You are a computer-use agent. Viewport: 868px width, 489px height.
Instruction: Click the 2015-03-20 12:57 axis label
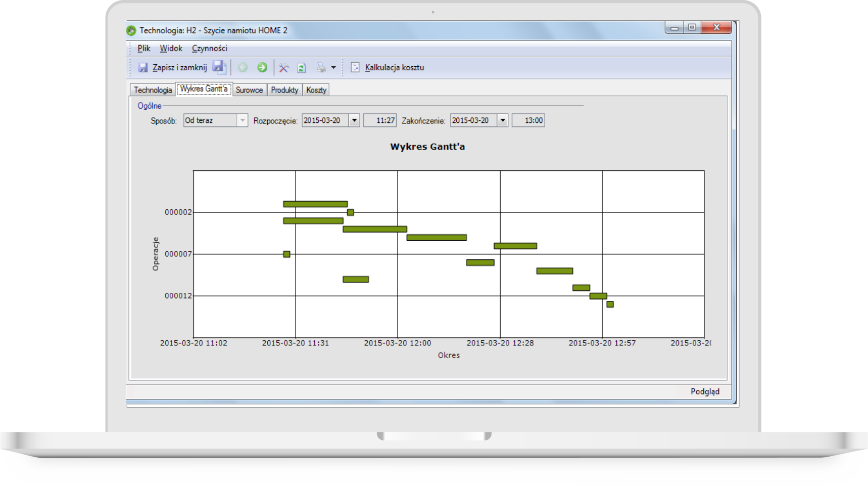click(x=602, y=343)
